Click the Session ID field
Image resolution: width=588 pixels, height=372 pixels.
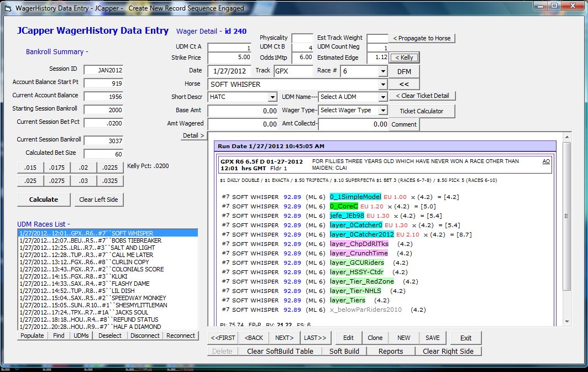point(103,70)
